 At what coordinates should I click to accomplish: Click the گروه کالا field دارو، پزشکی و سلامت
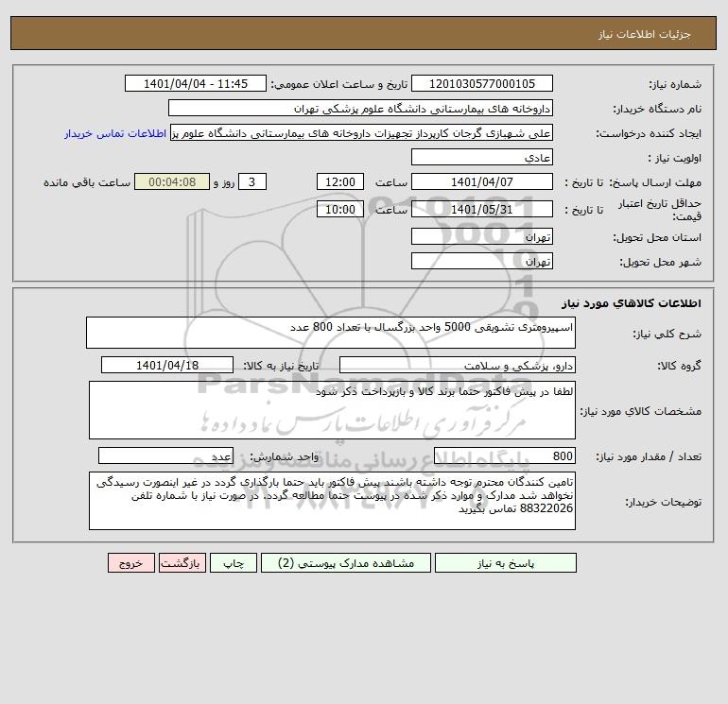point(458,365)
